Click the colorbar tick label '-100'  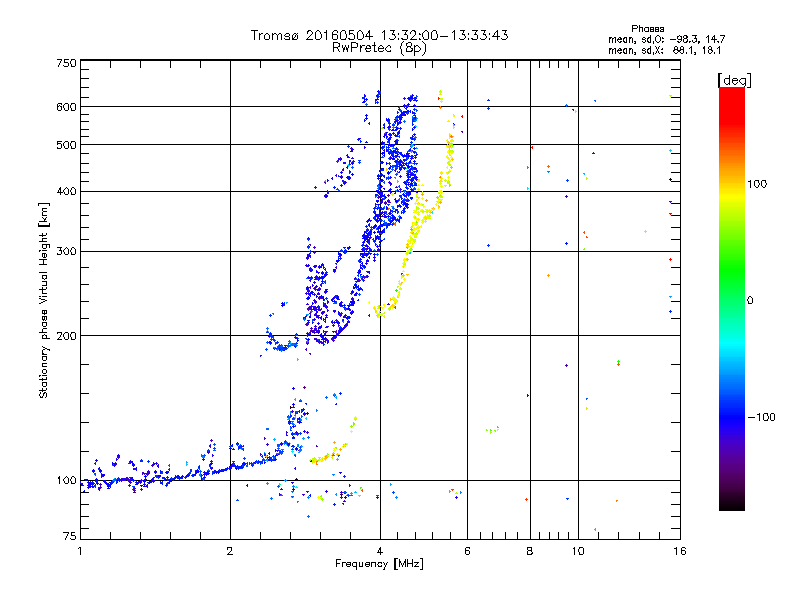[761, 417]
